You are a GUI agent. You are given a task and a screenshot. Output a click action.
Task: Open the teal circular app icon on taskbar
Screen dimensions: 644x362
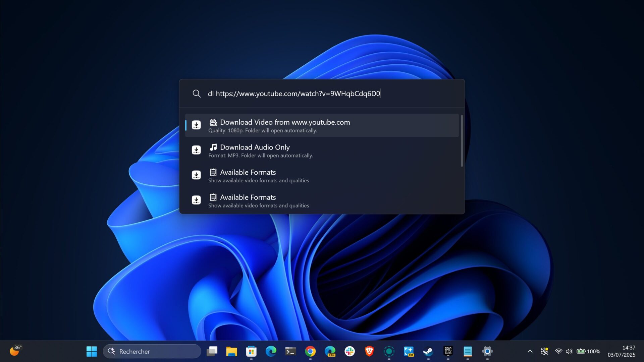[389, 351]
